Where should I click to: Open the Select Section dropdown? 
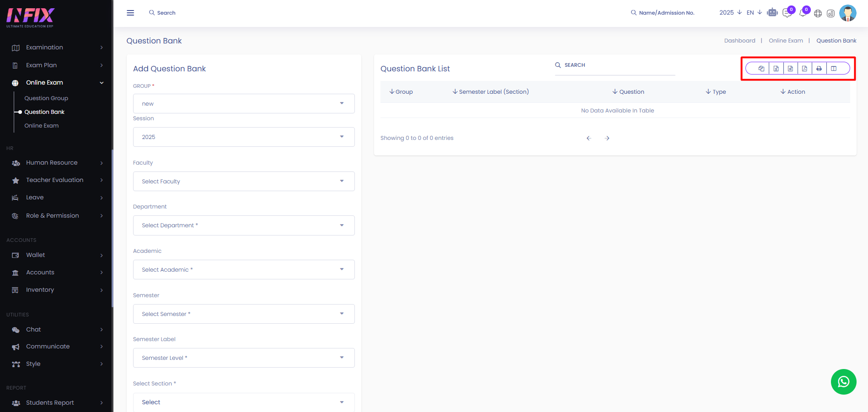click(244, 402)
